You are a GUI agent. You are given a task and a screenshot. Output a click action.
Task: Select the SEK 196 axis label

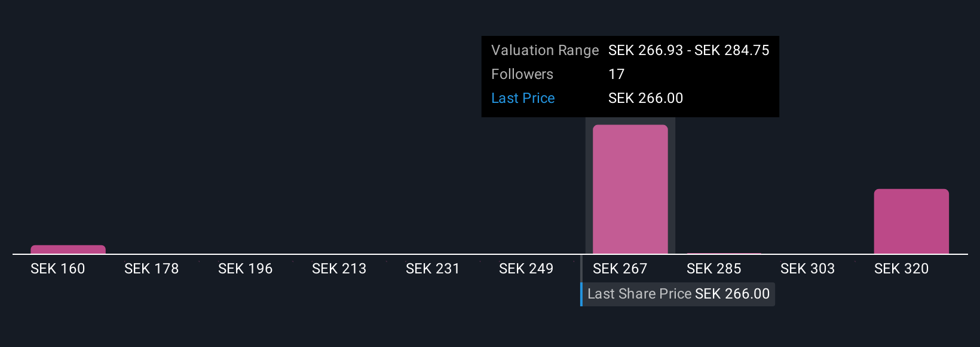click(x=246, y=269)
